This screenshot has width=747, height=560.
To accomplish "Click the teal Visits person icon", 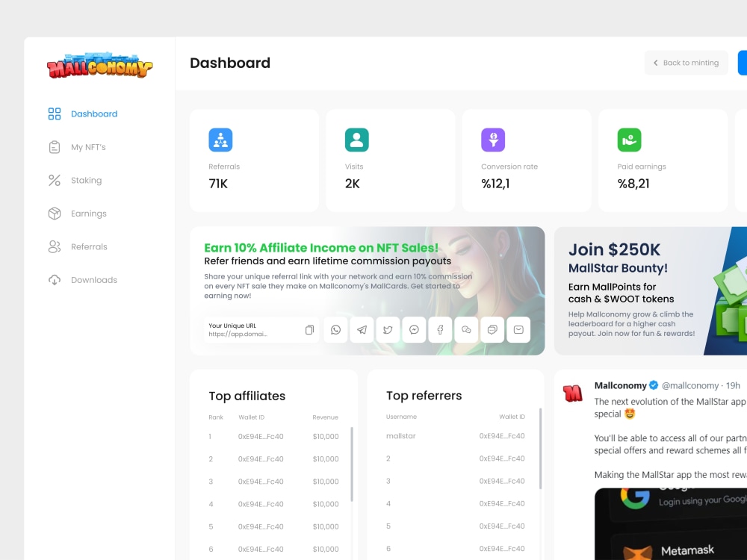I will (x=357, y=140).
